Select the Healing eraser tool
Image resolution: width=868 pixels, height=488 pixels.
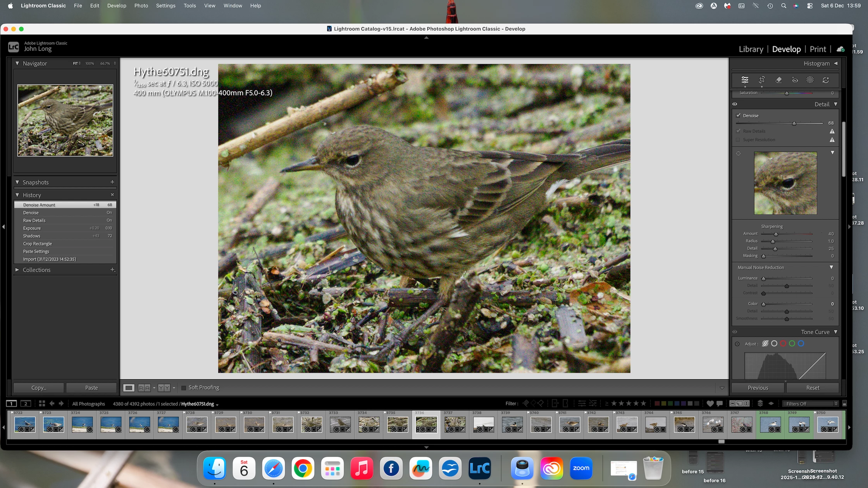tap(778, 80)
